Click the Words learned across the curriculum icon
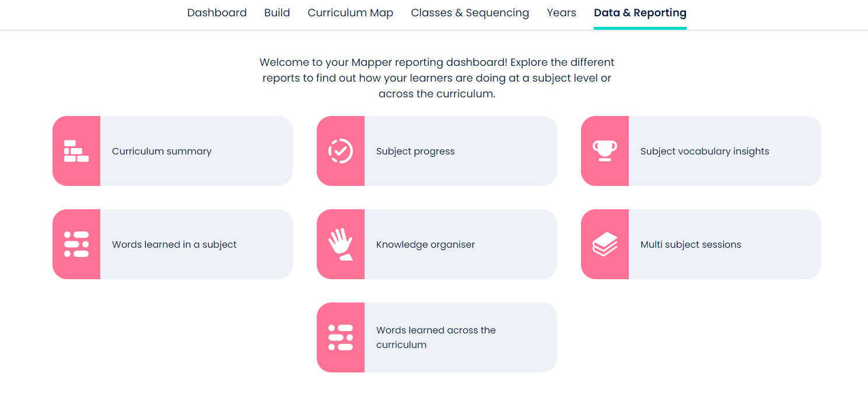This screenshot has height=408, width=868. 341,337
